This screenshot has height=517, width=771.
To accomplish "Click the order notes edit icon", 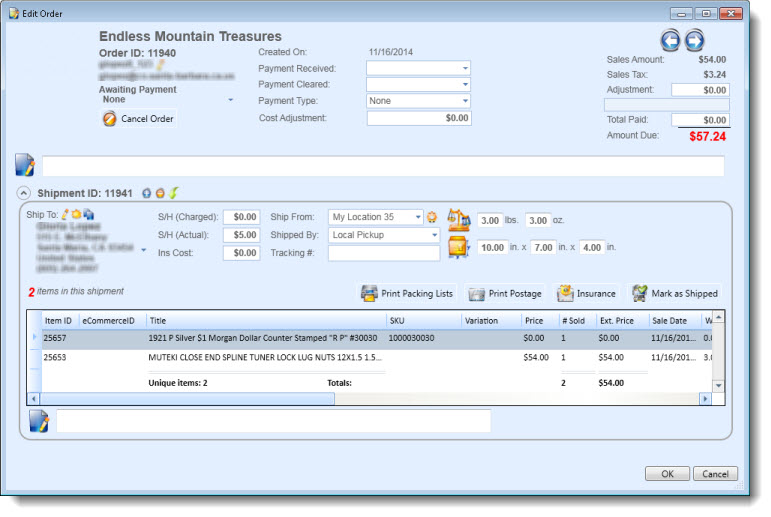I will click(25, 165).
